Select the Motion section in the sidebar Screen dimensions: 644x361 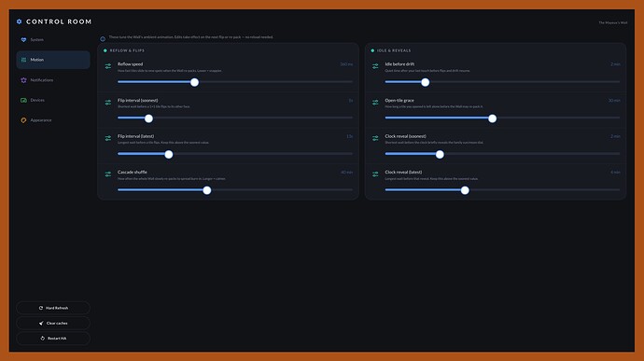53,60
